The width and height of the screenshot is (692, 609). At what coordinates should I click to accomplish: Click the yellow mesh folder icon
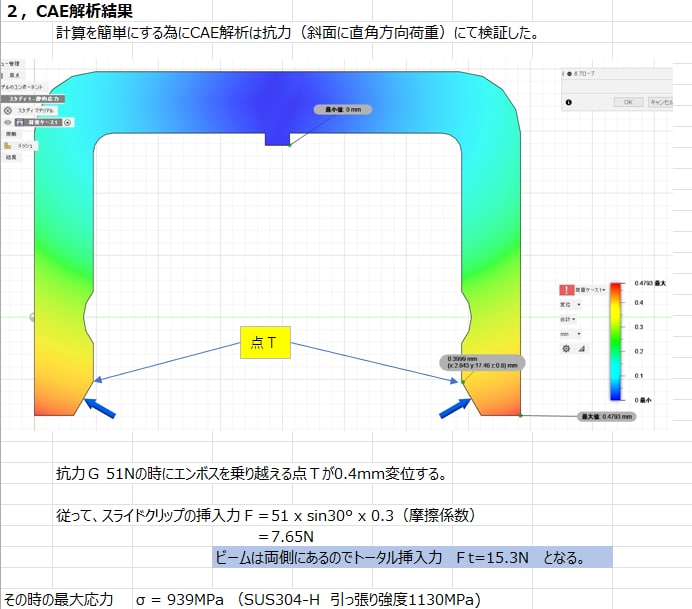[x=8, y=145]
